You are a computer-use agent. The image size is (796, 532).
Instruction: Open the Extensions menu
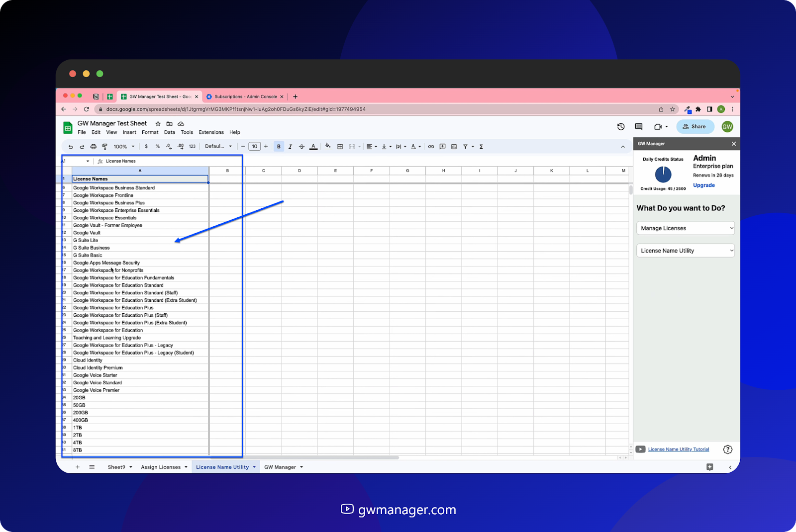[211, 132]
